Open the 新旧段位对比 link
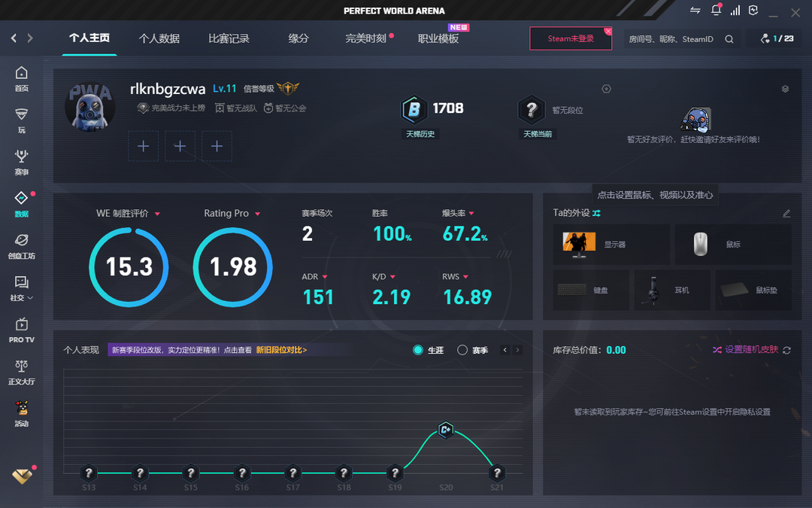The width and height of the screenshot is (812, 508). (x=281, y=350)
